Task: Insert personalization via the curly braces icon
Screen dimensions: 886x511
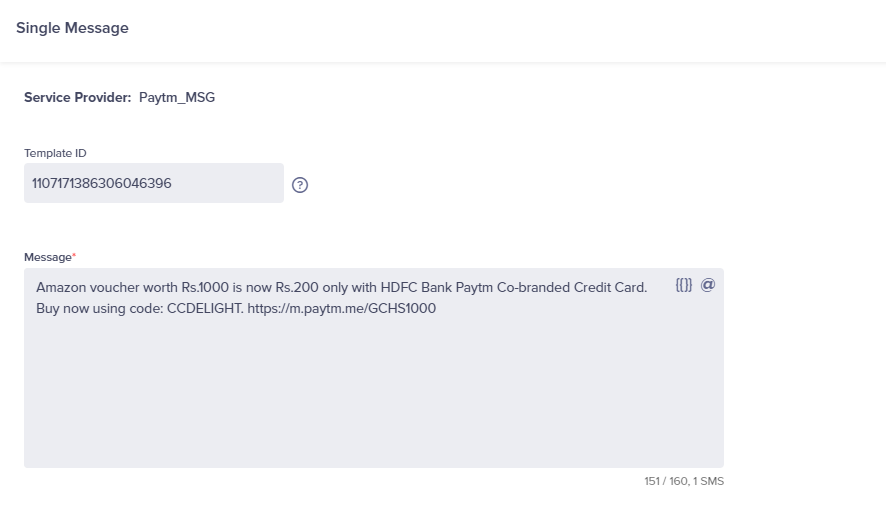Action: click(x=684, y=285)
